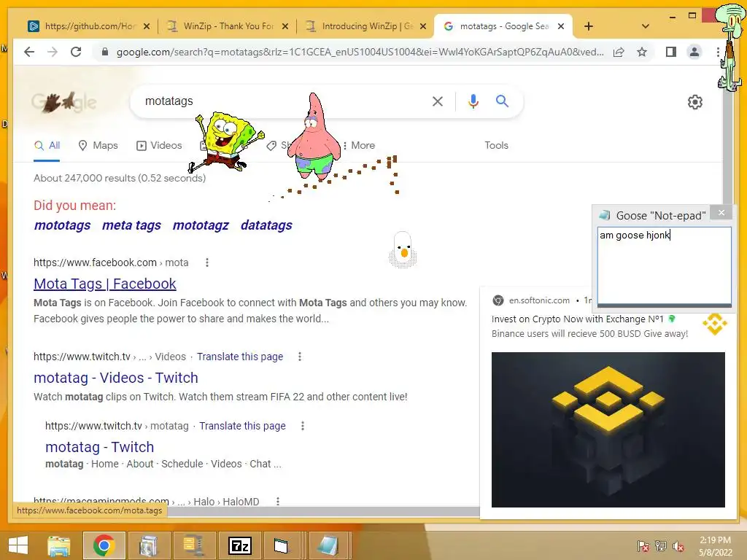The width and height of the screenshot is (747, 560).
Task: Click first Translate this page link
Action: pyautogui.click(x=240, y=357)
